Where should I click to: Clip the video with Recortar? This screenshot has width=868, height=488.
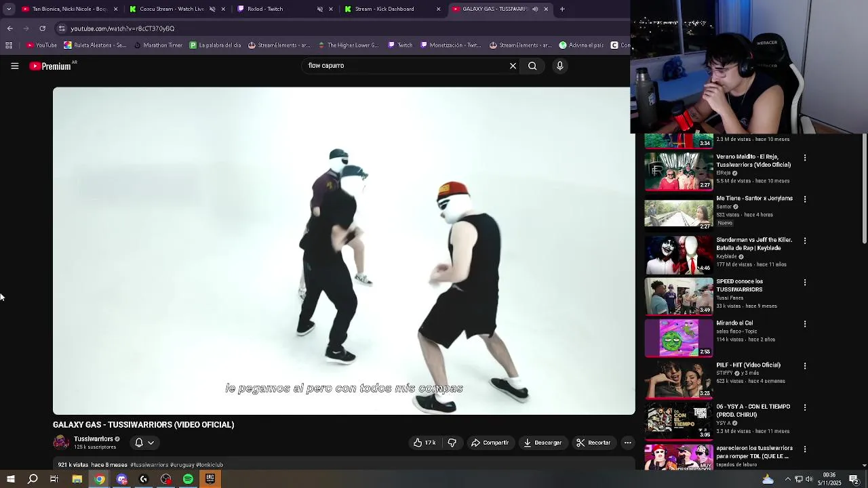[x=593, y=443]
